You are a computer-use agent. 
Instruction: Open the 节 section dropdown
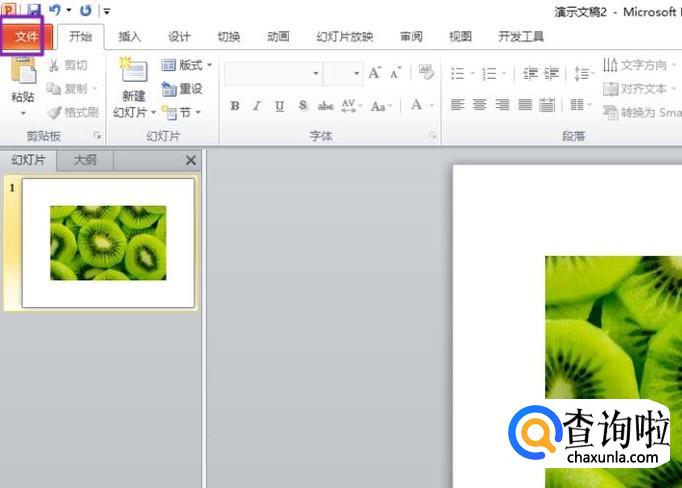point(181,113)
